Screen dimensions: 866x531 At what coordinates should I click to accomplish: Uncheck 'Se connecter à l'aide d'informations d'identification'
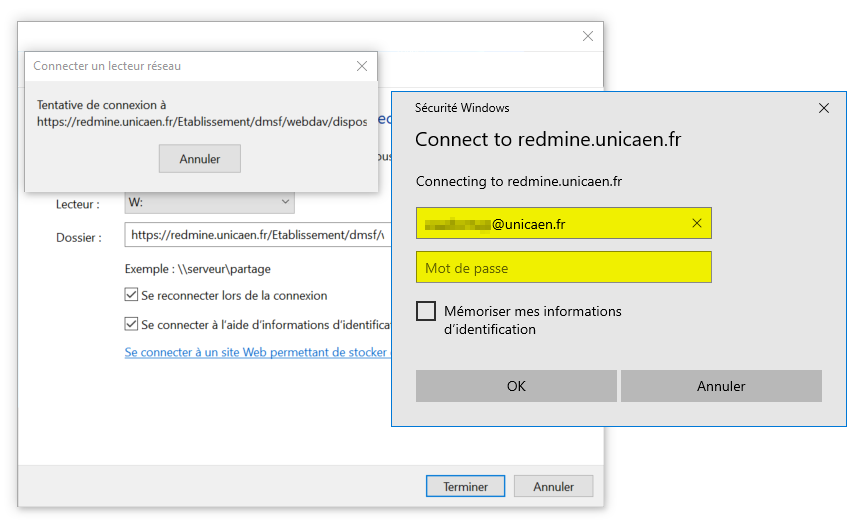[x=131, y=324]
